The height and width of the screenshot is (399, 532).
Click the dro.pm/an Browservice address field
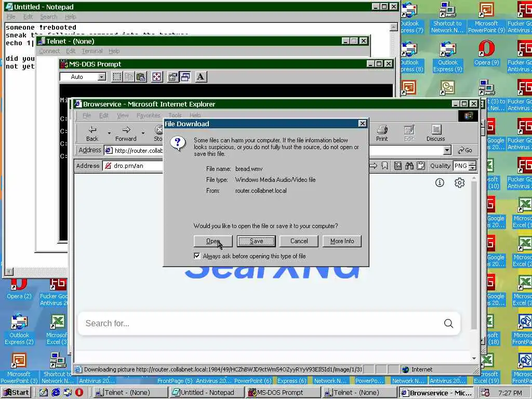click(132, 166)
